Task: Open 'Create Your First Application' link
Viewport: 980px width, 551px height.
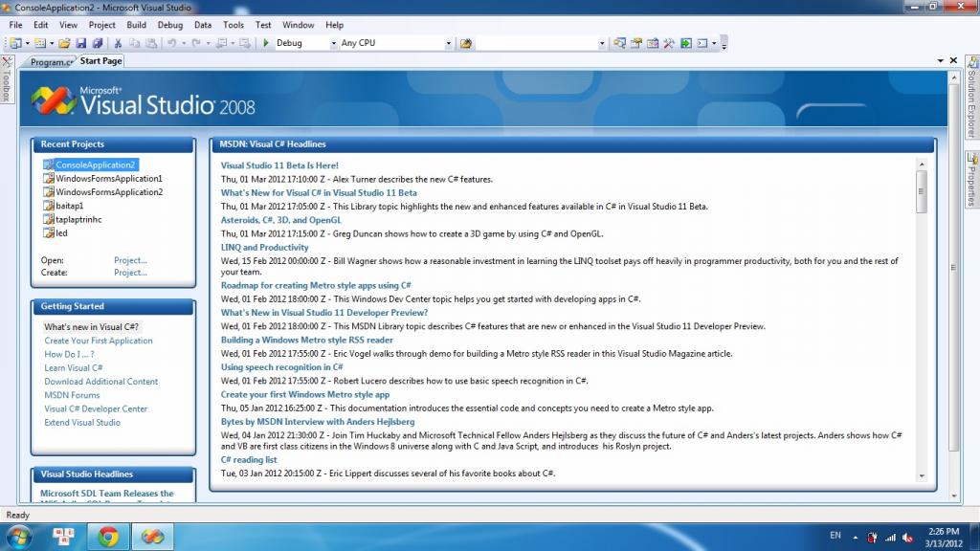Action: [99, 341]
